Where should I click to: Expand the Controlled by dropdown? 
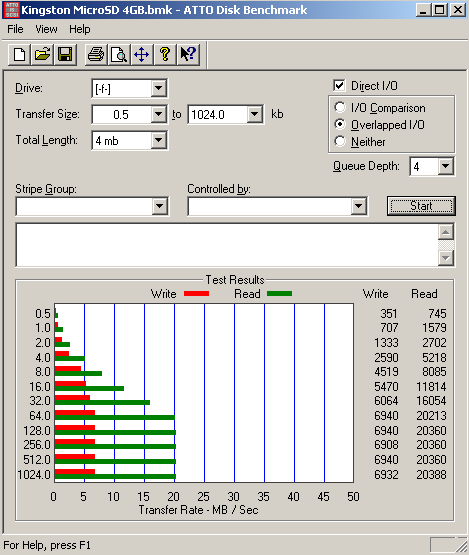(x=358, y=206)
